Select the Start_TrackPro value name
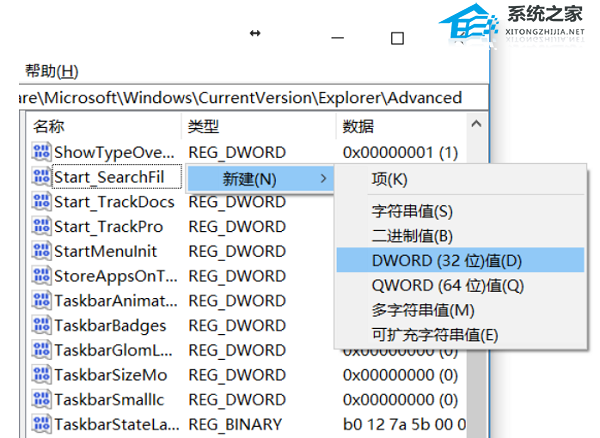This screenshot has height=438, width=600. pyautogui.click(x=108, y=227)
